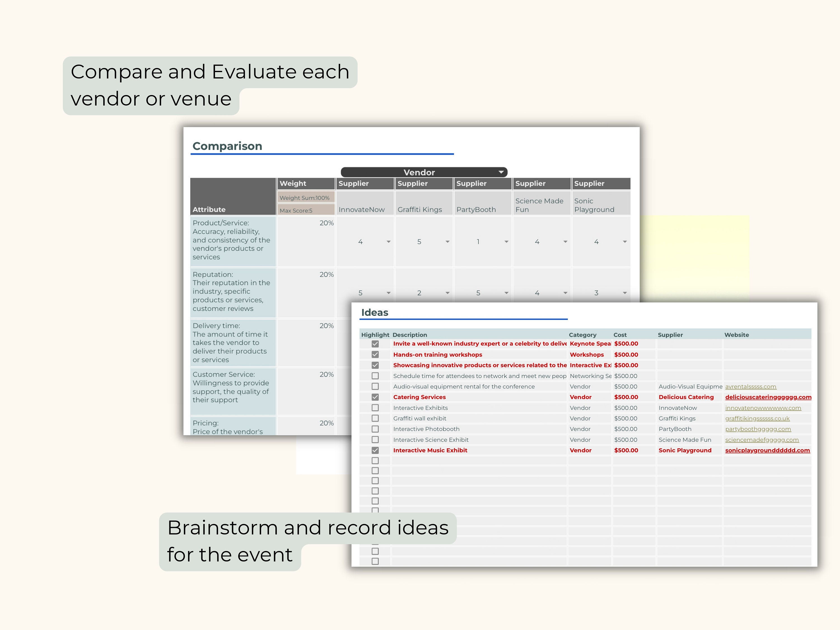Uncheck the Catering Services highlight

(x=375, y=397)
